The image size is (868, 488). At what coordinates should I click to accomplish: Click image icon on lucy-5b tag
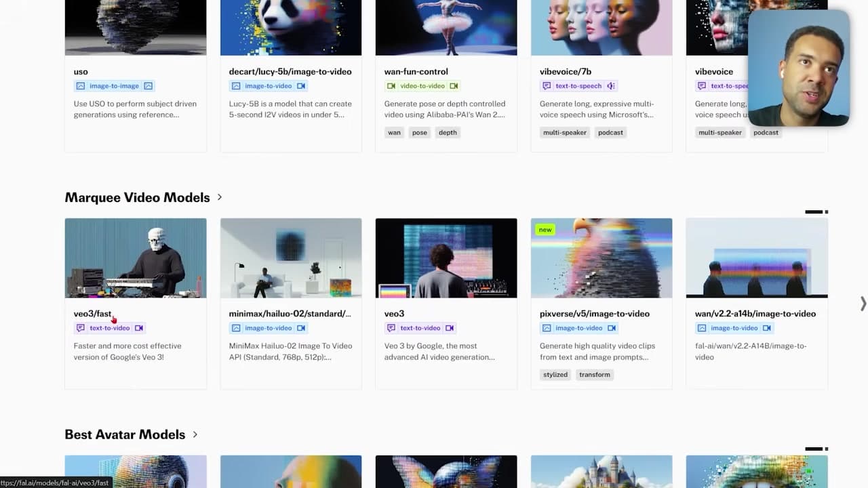pyautogui.click(x=236, y=86)
